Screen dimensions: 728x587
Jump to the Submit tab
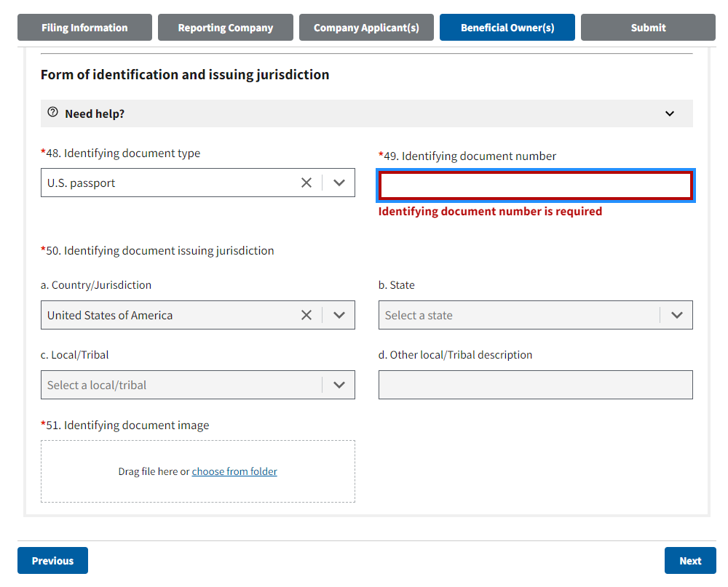click(x=648, y=28)
